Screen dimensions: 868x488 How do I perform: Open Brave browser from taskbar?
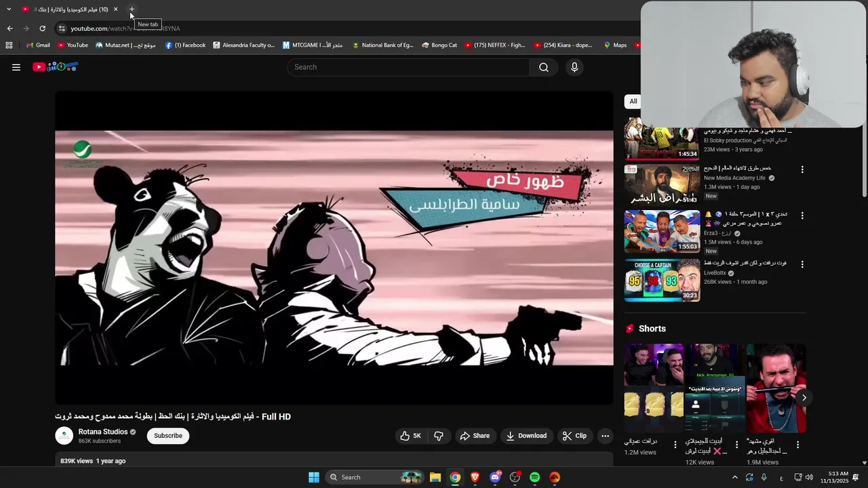[x=475, y=477]
